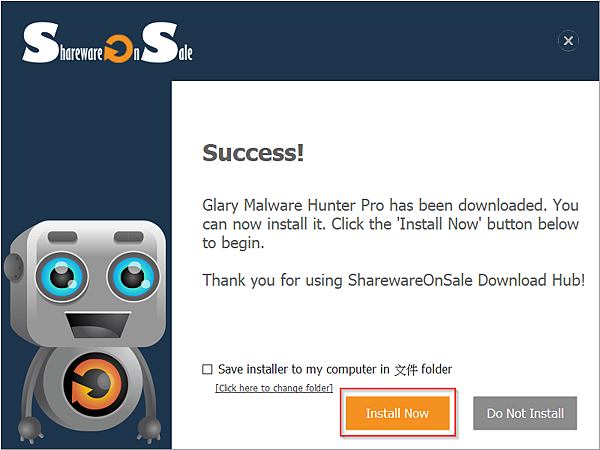Click the Glary Malware Hunter Pro download message
The width and height of the screenshot is (600, 450).
390,224
